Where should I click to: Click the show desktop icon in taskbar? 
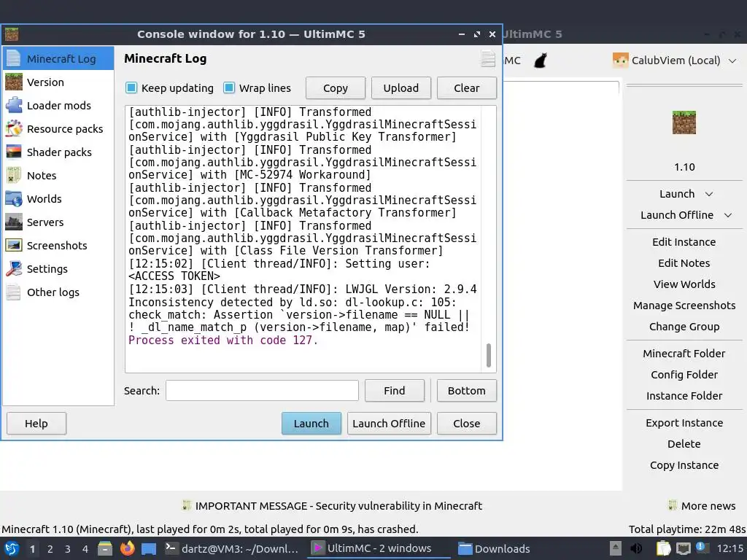coord(149,549)
